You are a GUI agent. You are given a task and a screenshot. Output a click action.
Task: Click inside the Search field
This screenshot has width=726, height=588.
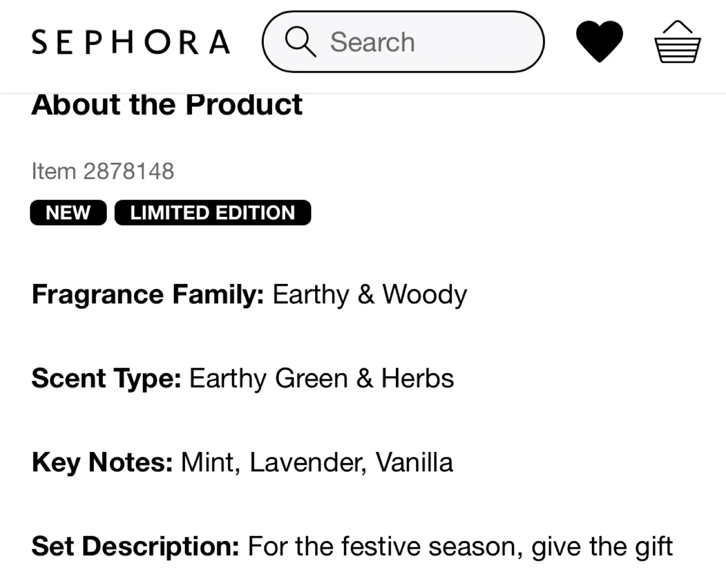[423, 42]
